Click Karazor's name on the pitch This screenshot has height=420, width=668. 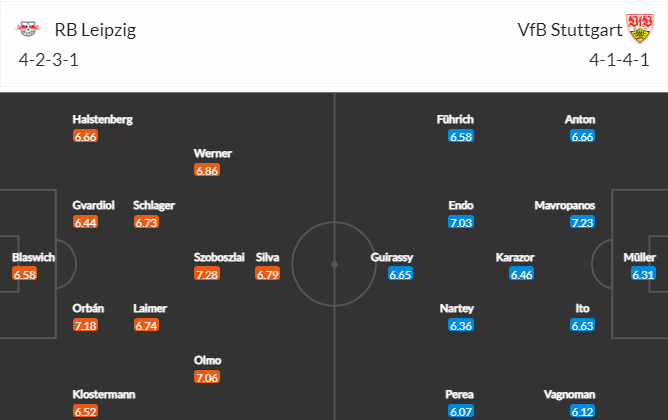(x=515, y=257)
